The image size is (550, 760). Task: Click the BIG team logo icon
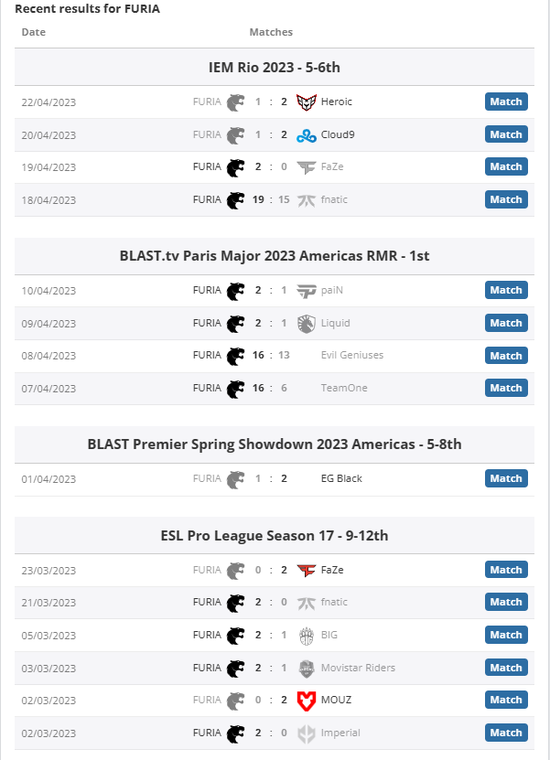point(306,636)
